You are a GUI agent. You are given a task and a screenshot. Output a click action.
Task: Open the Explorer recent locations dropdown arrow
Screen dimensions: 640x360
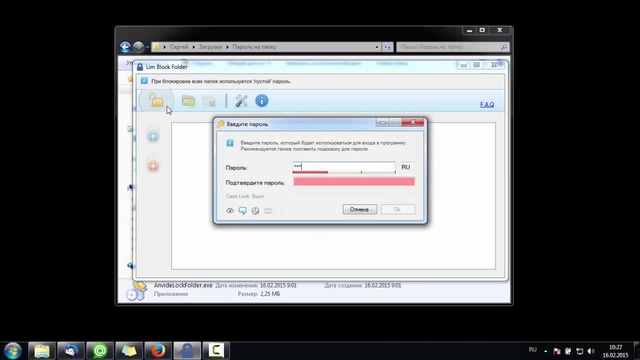[147, 47]
